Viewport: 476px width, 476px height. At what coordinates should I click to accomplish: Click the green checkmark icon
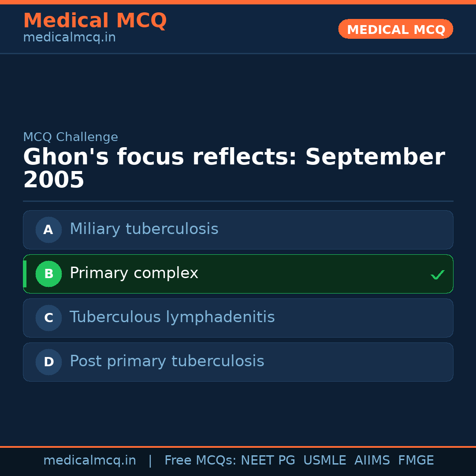click(437, 275)
